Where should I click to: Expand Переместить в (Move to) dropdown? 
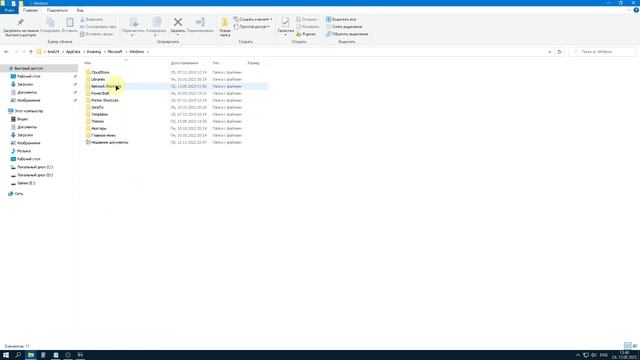pos(132,35)
